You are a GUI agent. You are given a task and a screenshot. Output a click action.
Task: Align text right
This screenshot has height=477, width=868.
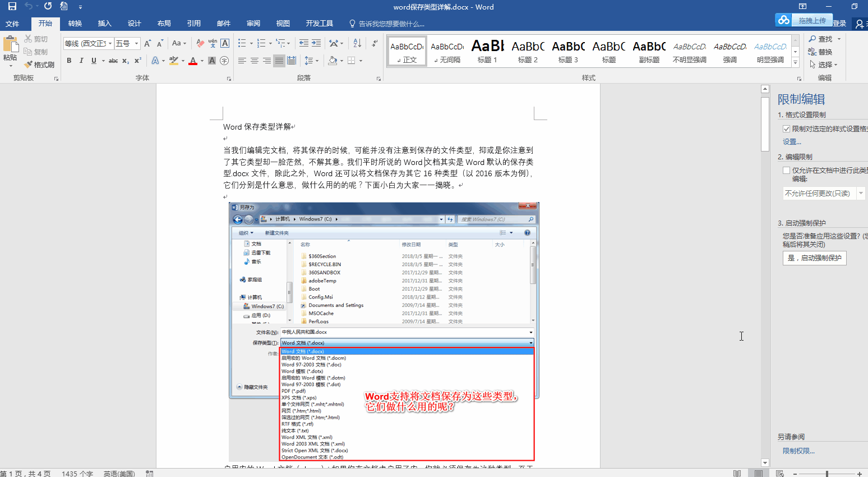tap(267, 61)
